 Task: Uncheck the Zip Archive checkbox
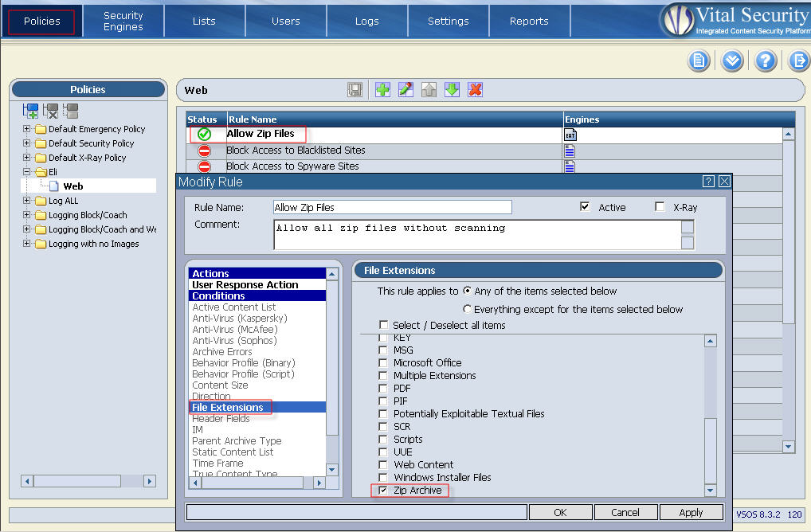(384, 491)
